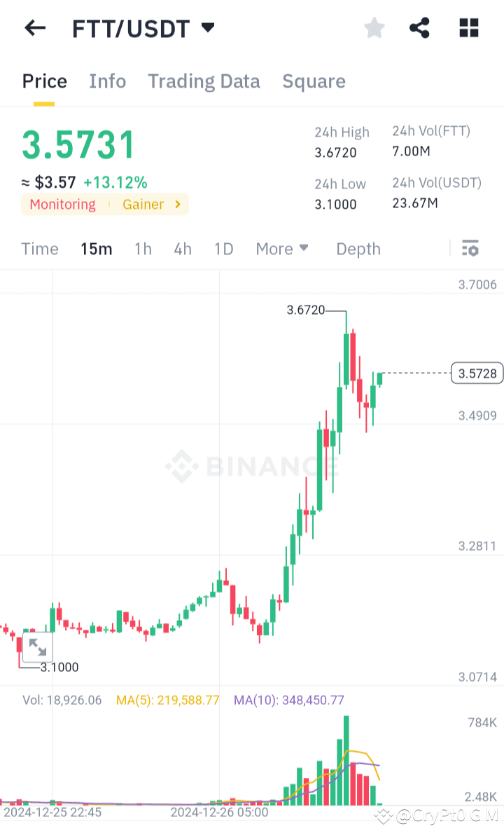The width and height of the screenshot is (504, 831).
Task: Open the share options for FTT/USDT
Action: (420, 28)
